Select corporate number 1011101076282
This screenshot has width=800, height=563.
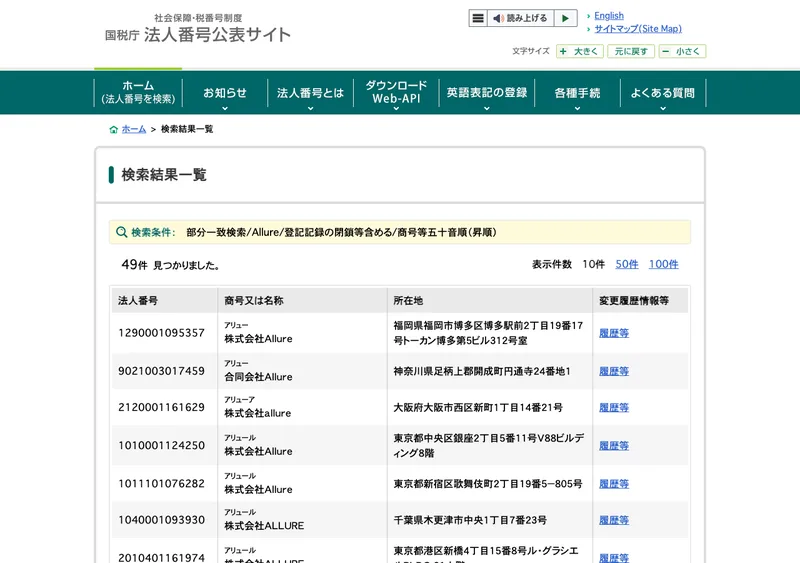[x=161, y=484]
